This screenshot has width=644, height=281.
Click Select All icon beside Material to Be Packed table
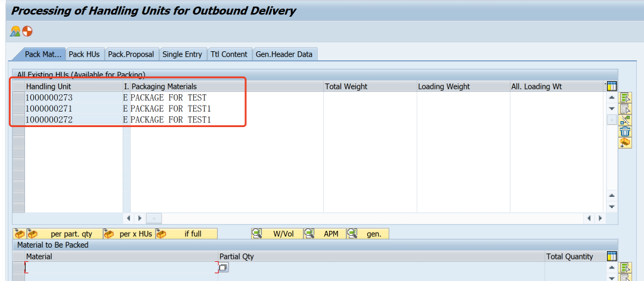tap(625, 268)
